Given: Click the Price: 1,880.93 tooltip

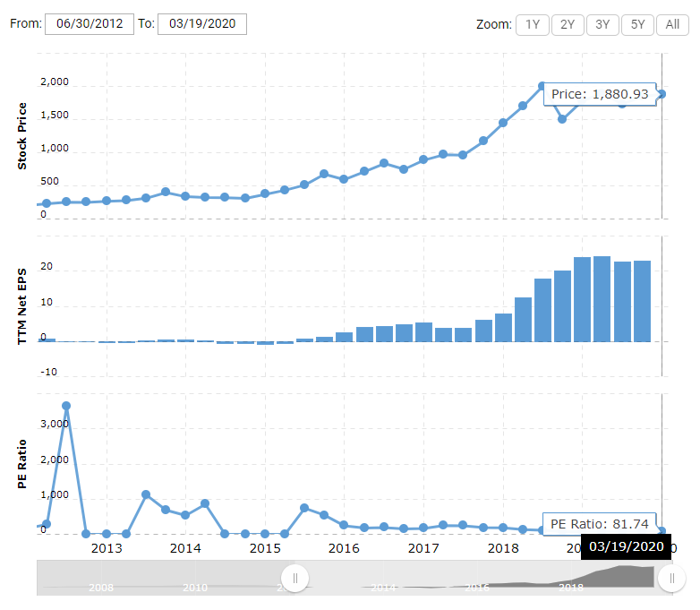Looking at the screenshot, I should [x=600, y=94].
